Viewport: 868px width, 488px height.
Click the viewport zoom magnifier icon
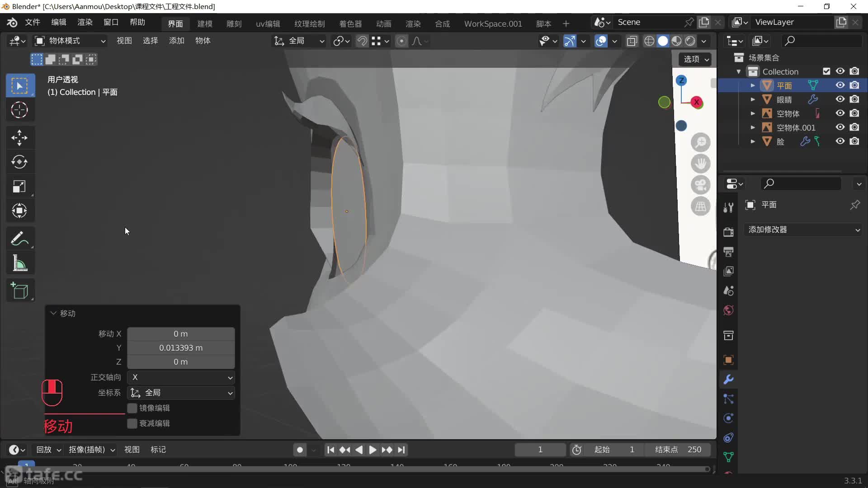click(x=700, y=143)
